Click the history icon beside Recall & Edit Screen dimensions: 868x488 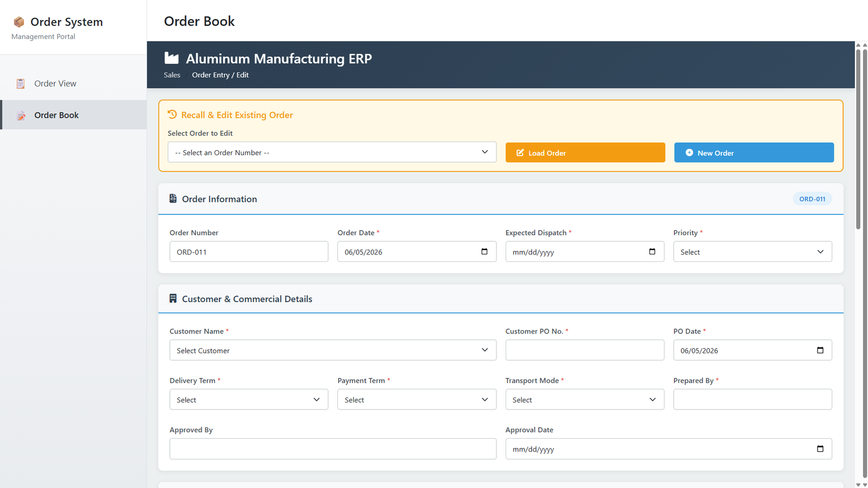(172, 114)
